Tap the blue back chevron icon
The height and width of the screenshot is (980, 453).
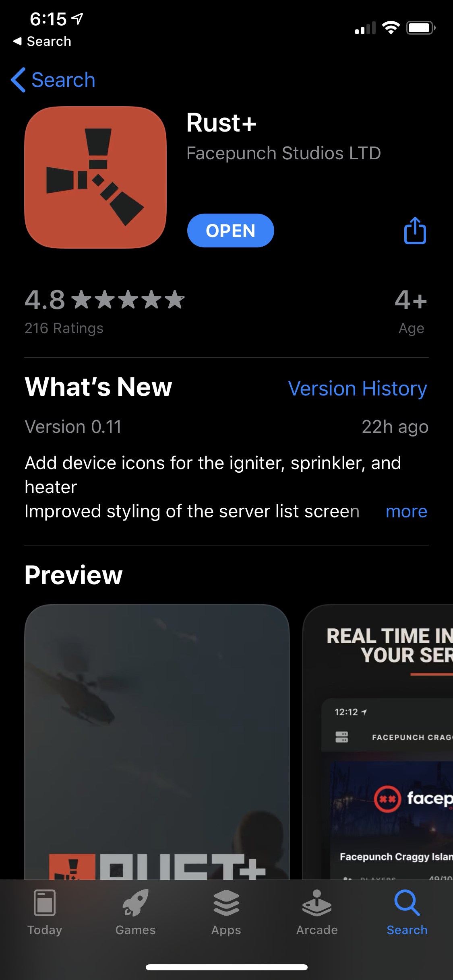click(x=19, y=80)
